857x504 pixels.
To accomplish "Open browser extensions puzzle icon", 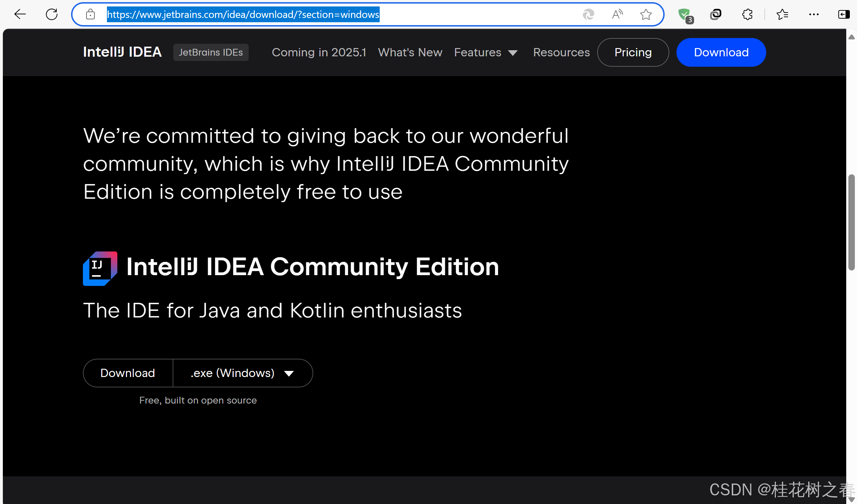I will tap(747, 14).
